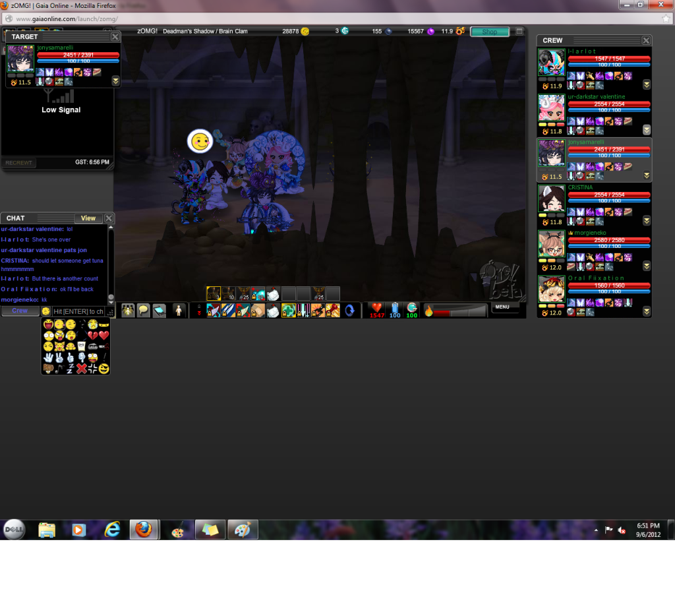Screen dimensions: 675x616
Task: Toggle the taskbar volume mute icon
Action: click(x=622, y=530)
